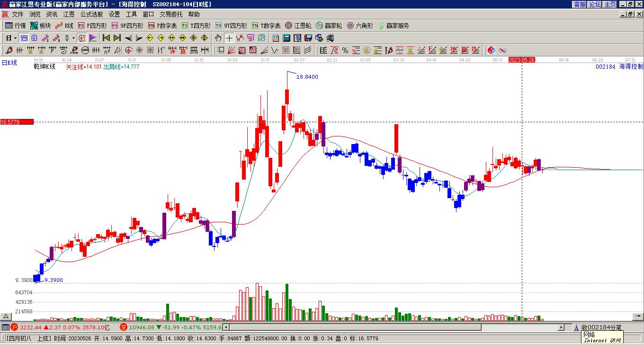Click the percent sign tool icon
644x345 pixels.
[x=345, y=50]
